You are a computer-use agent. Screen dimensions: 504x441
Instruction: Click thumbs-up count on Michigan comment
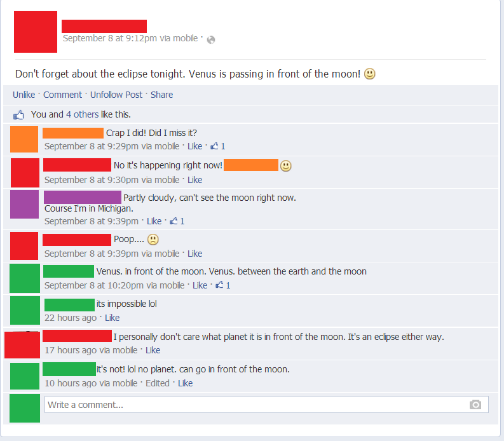[177, 221]
